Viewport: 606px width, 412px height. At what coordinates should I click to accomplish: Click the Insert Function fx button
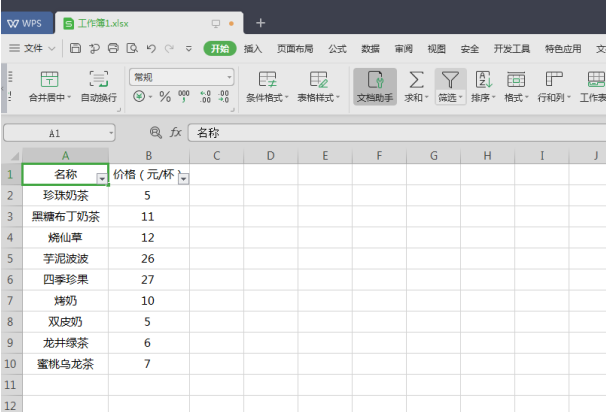pyautogui.click(x=175, y=133)
